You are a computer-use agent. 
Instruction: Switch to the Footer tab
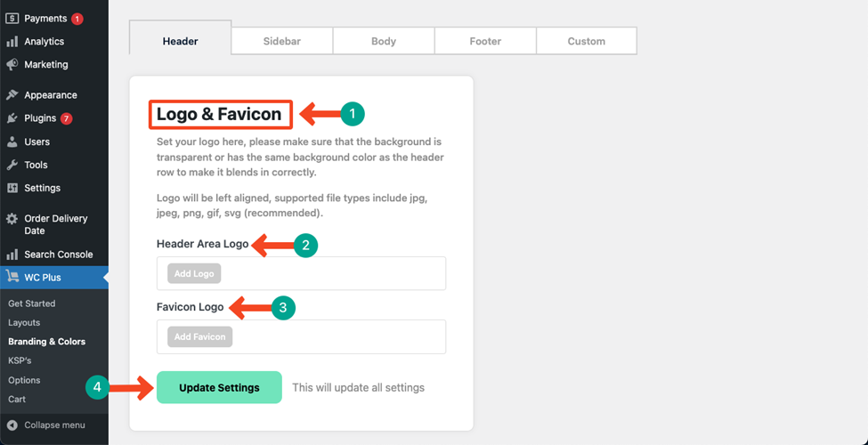coord(485,41)
